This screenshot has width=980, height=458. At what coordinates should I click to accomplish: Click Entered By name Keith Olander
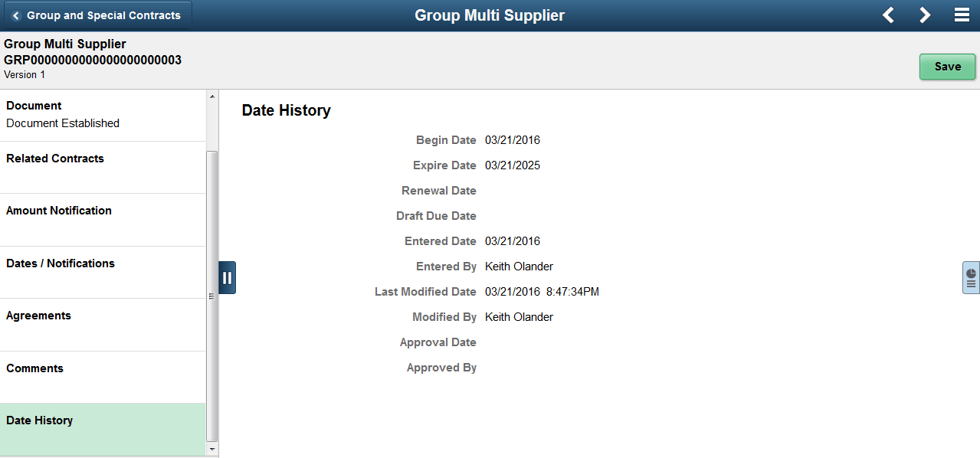(519, 266)
